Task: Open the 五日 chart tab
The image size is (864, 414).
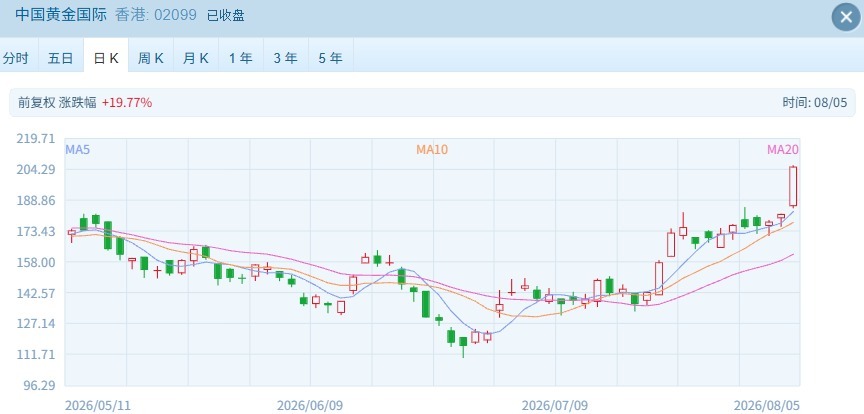Action: pyautogui.click(x=61, y=58)
